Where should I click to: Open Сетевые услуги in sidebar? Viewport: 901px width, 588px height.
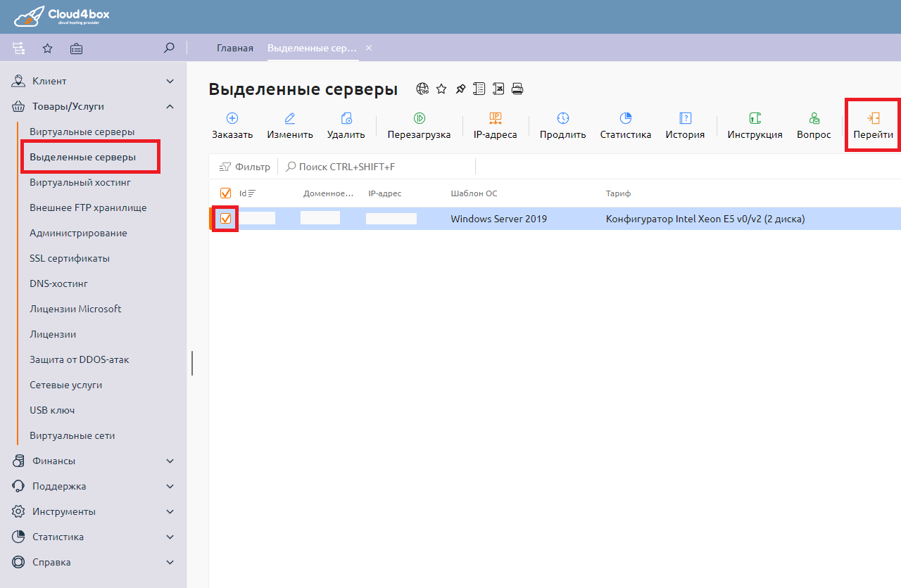click(65, 385)
